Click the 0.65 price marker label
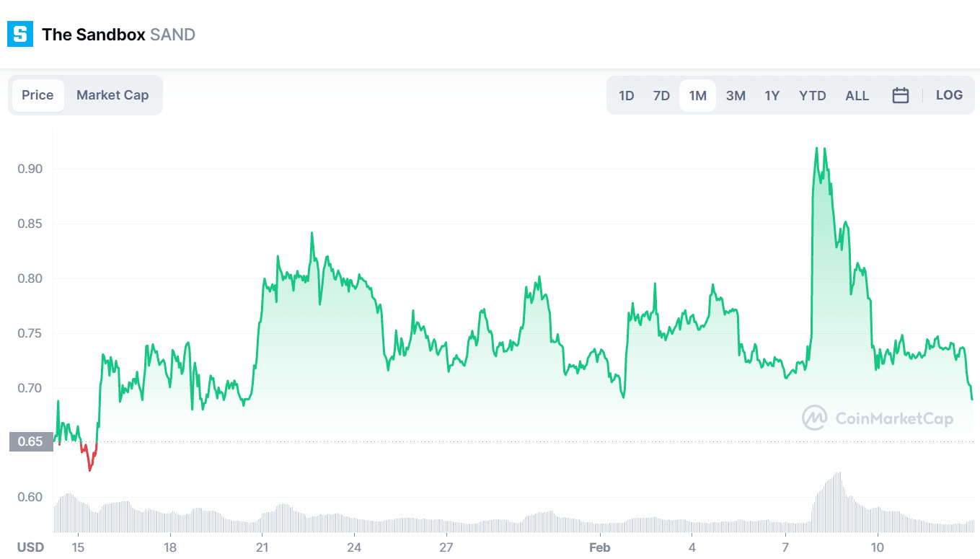Viewport: 980px width, 559px height. coord(31,441)
